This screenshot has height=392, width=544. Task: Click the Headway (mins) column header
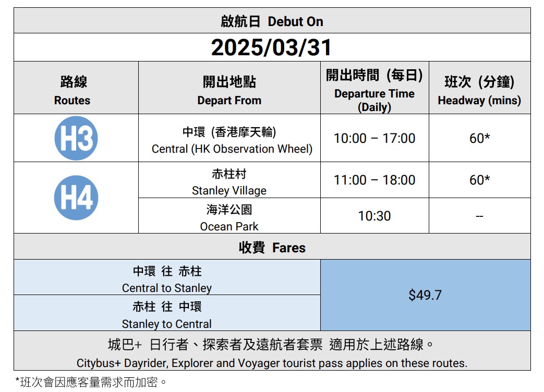pyautogui.click(x=479, y=90)
